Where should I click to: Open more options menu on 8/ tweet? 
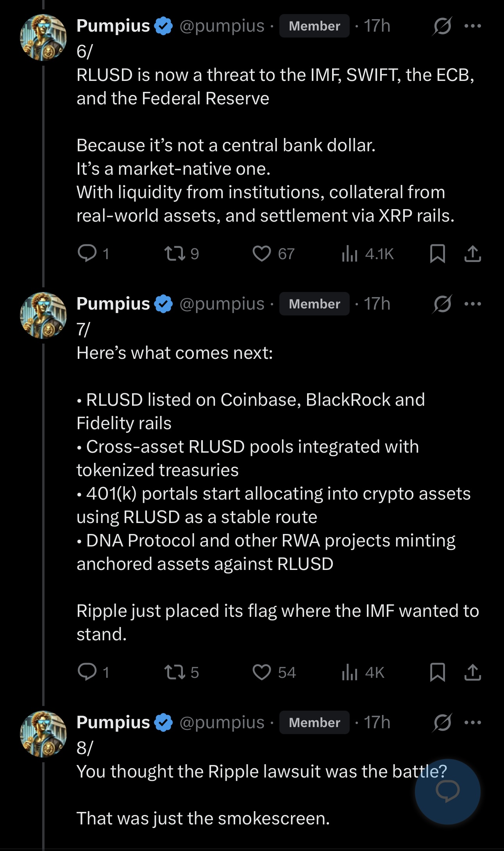point(473,722)
